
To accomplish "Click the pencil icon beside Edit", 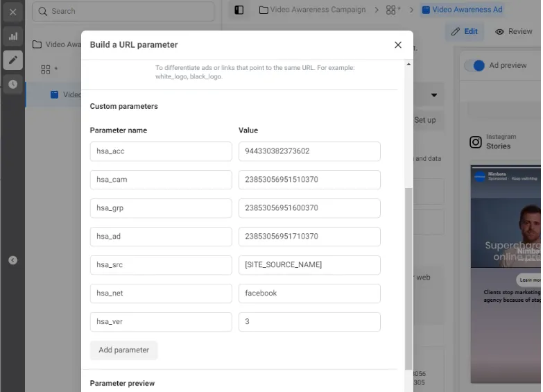I will (x=456, y=31).
